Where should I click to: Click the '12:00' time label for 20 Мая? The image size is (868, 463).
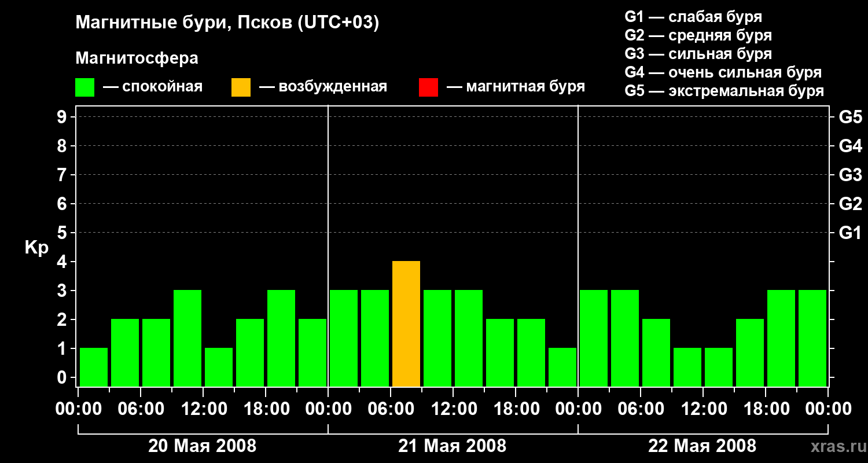[x=203, y=409]
